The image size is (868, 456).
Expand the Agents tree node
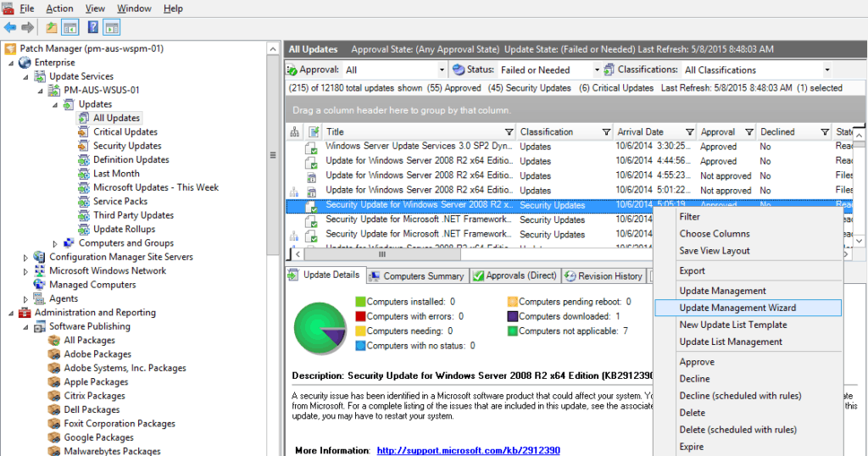tap(25, 299)
